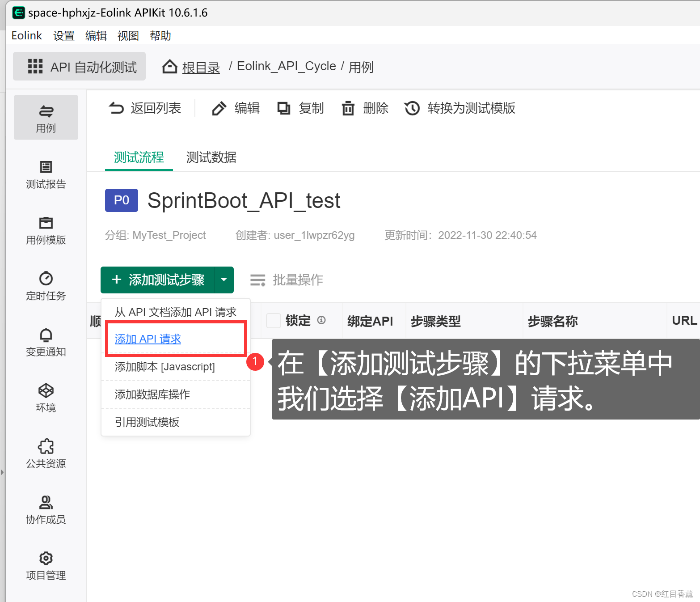The image size is (700, 602).
Task: Click the Eolink_API_Cycle breadcrumb
Action: (287, 66)
